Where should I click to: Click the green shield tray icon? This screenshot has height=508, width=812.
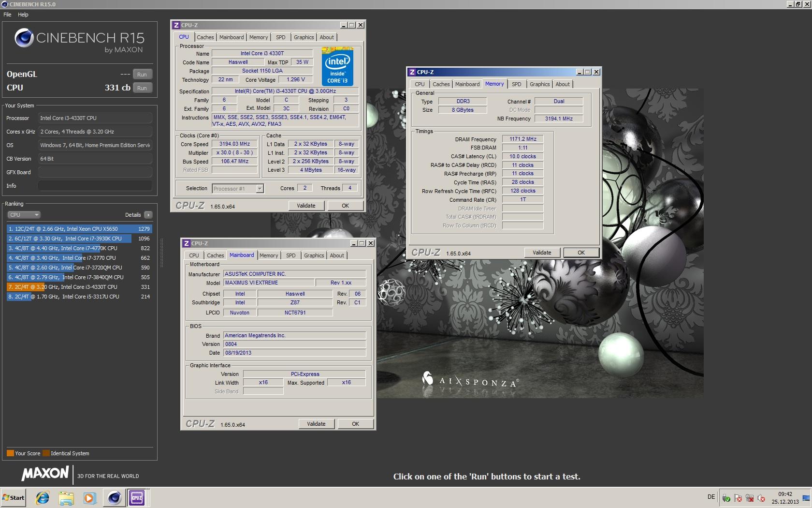[x=726, y=498]
